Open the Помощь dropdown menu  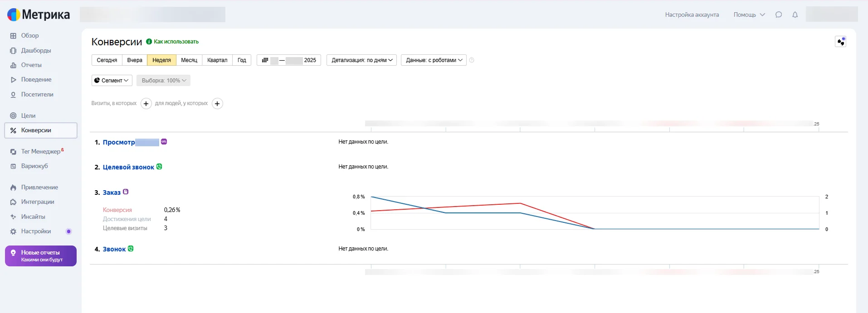(749, 15)
